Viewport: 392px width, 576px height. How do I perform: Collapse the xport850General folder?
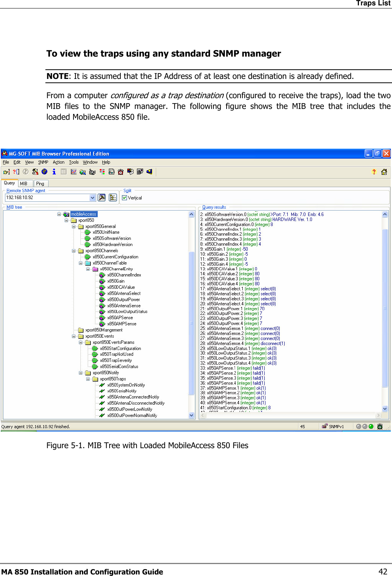point(74,226)
